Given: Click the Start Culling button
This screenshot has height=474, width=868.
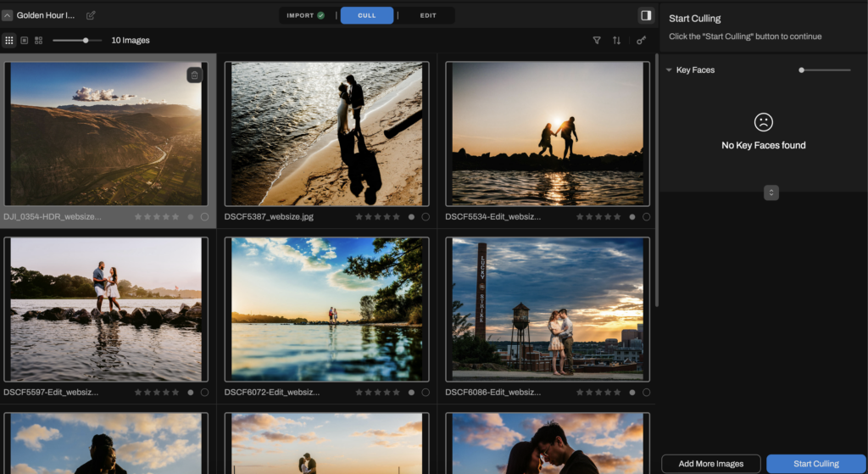Looking at the screenshot, I should (x=815, y=464).
